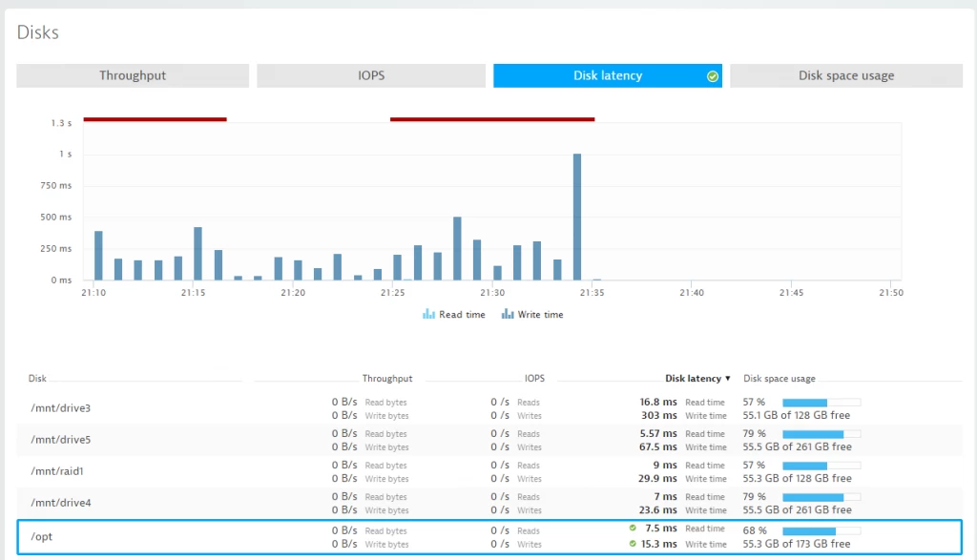Click the 16.8 ms read time value
The image size is (977, 560).
[658, 402]
